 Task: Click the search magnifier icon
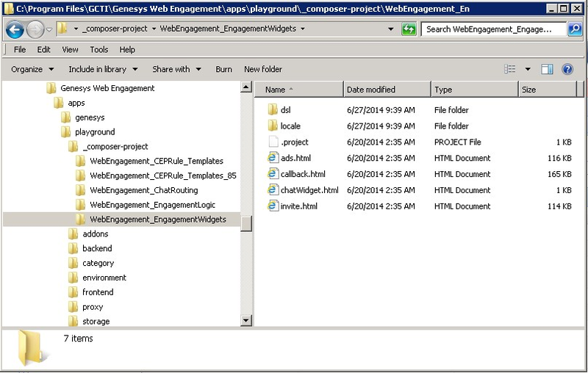(575, 29)
